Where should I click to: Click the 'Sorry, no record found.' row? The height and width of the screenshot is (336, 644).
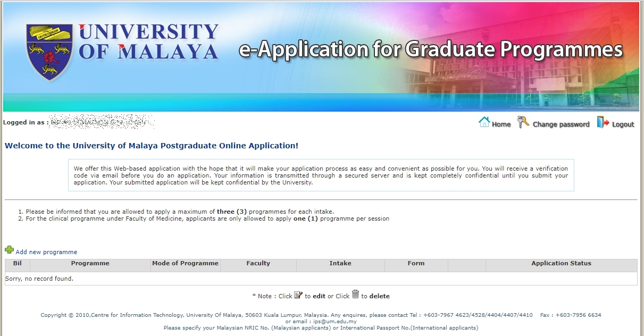click(x=321, y=279)
